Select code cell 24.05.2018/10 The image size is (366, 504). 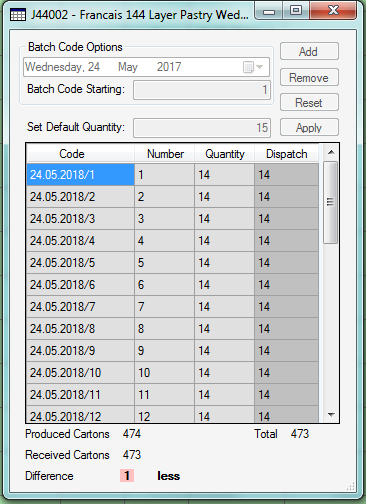tap(80, 373)
